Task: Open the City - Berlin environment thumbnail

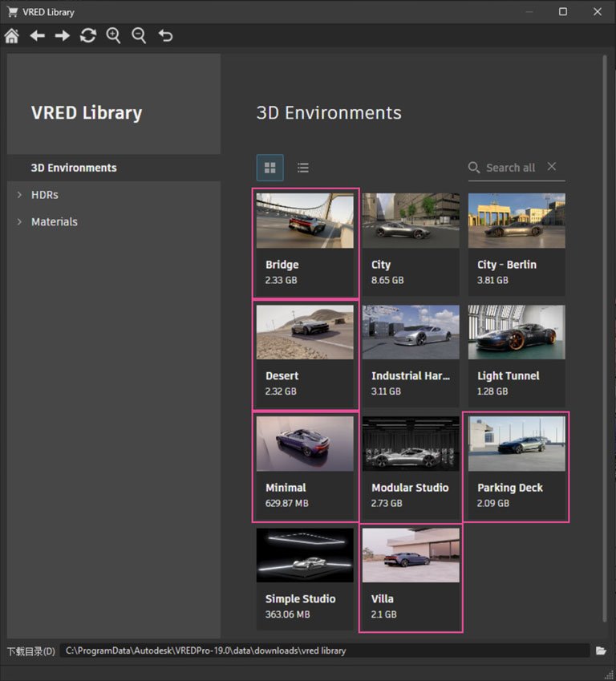Action: tap(517, 221)
